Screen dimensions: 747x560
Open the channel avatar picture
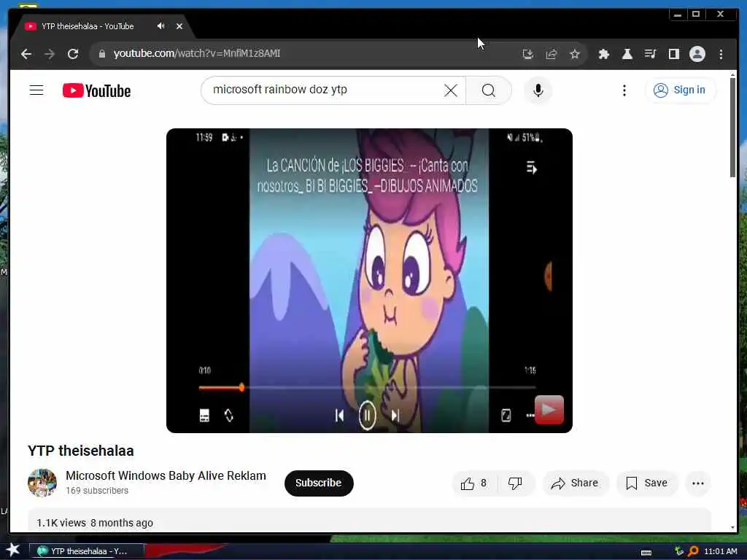[42, 483]
